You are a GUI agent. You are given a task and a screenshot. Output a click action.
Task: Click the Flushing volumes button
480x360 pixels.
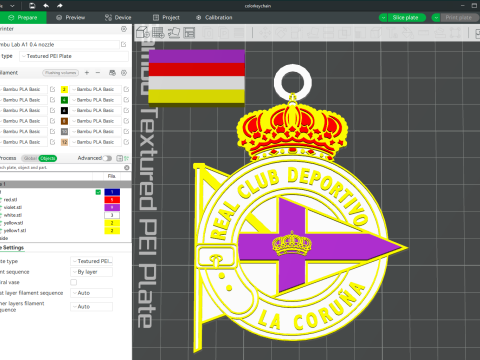coord(61,73)
